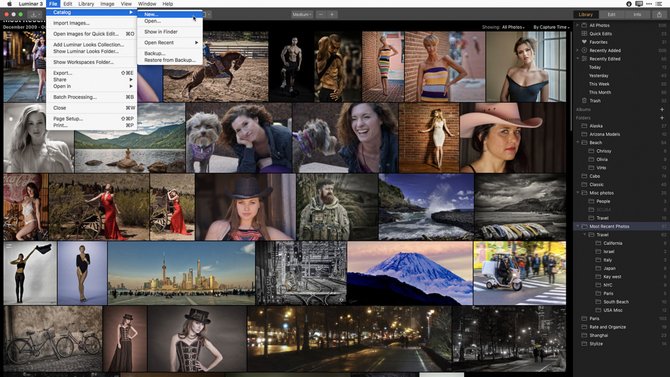Click the Japan folder icon
The image size is (670, 377).
pos(598,268)
